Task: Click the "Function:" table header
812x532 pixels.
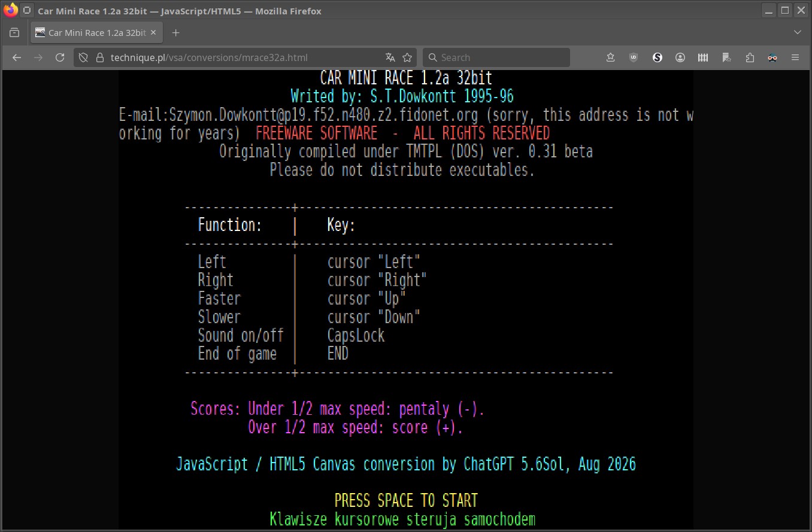Action: pos(230,225)
